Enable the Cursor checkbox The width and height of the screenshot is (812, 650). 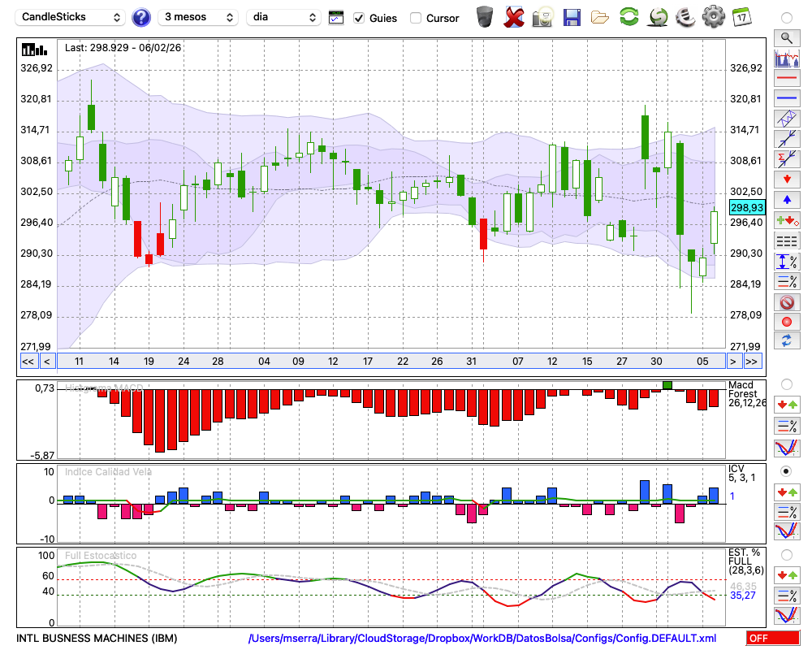[416, 18]
